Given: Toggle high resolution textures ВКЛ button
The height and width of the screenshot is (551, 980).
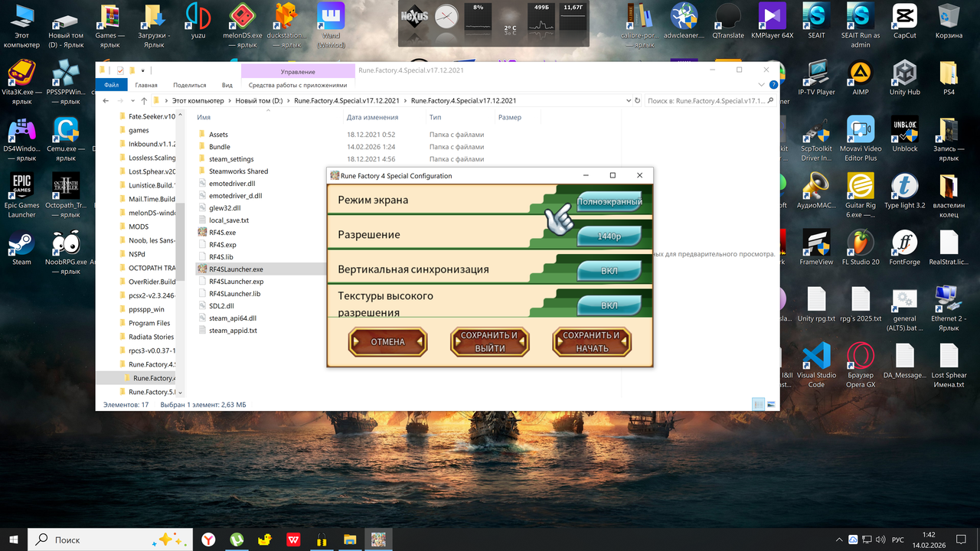Looking at the screenshot, I should [609, 305].
